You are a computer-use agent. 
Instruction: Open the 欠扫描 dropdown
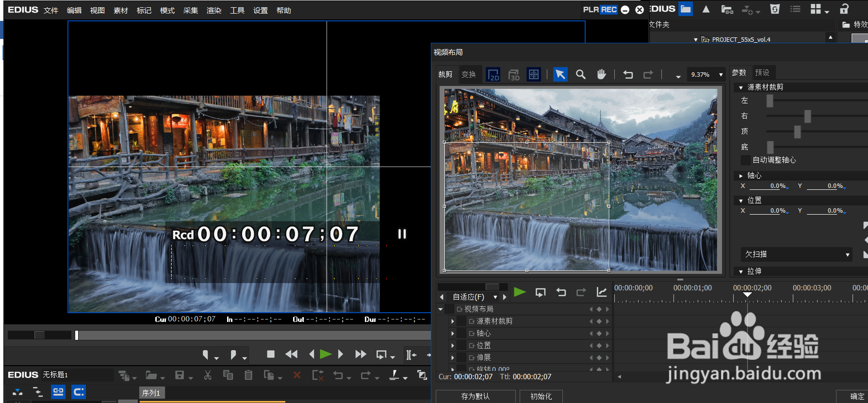[x=797, y=254]
